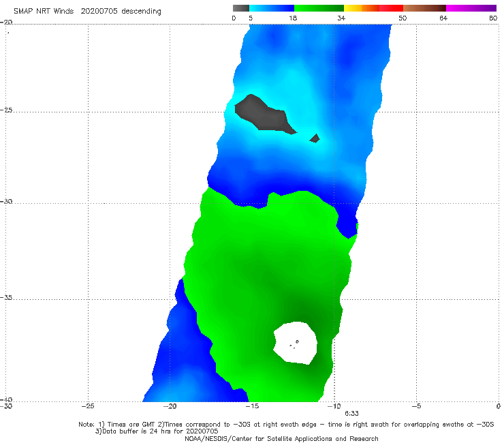Click the color bar label '34'
This screenshot has width=504, height=443.
(341, 18)
